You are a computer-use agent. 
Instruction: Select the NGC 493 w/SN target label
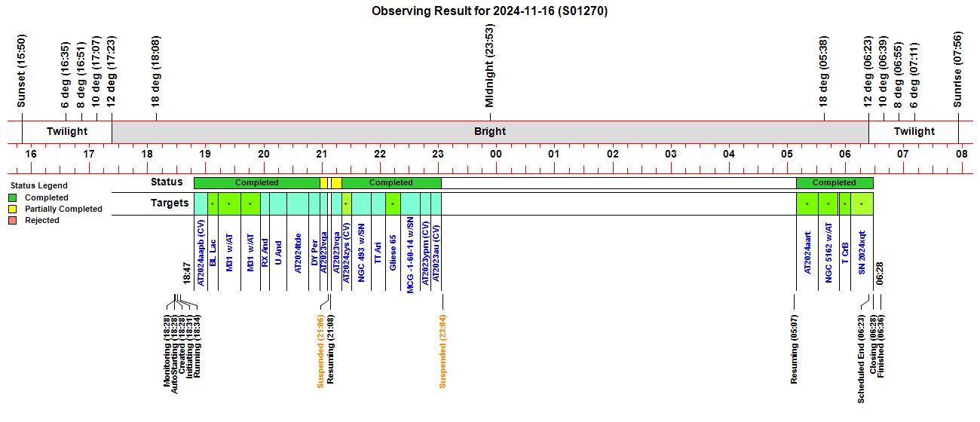pos(361,252)
